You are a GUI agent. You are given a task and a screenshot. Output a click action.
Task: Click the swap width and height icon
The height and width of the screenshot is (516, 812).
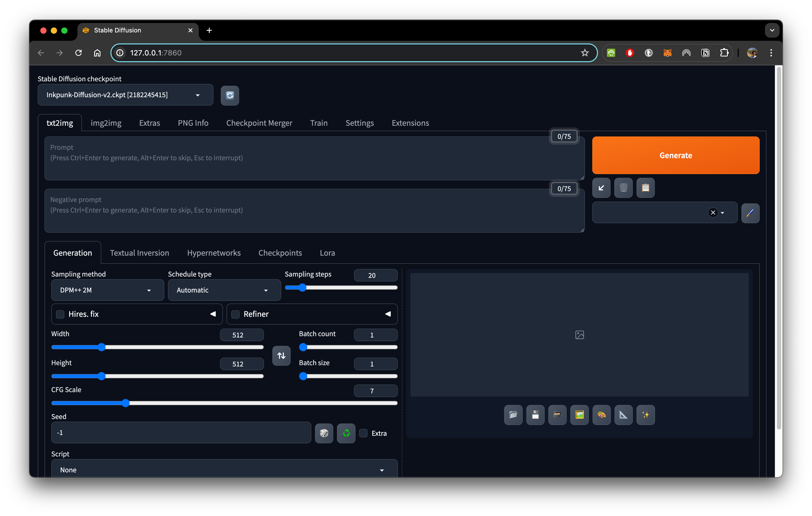point(281,355)
